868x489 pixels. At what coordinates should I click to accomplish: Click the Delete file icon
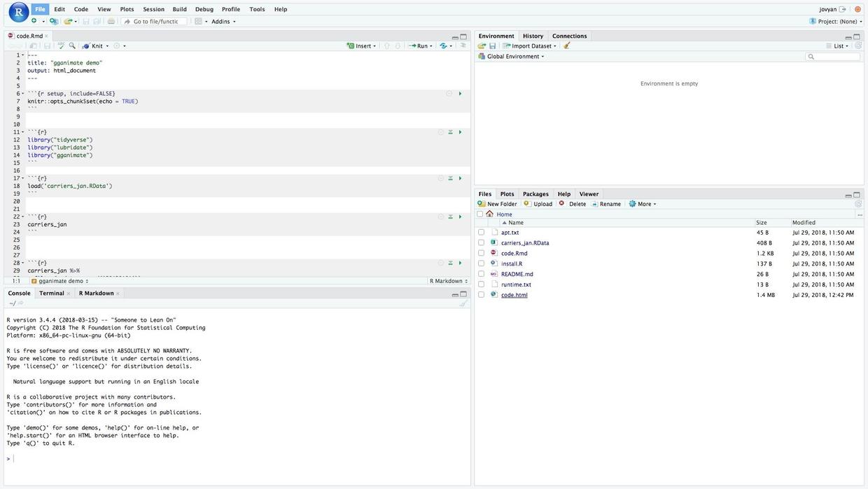point(562,204)
